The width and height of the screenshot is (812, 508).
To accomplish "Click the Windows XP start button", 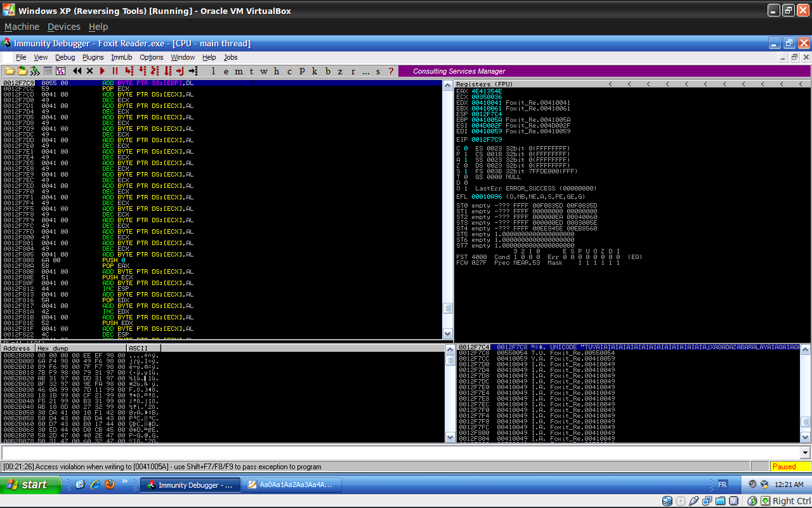I will click(31, 485).
